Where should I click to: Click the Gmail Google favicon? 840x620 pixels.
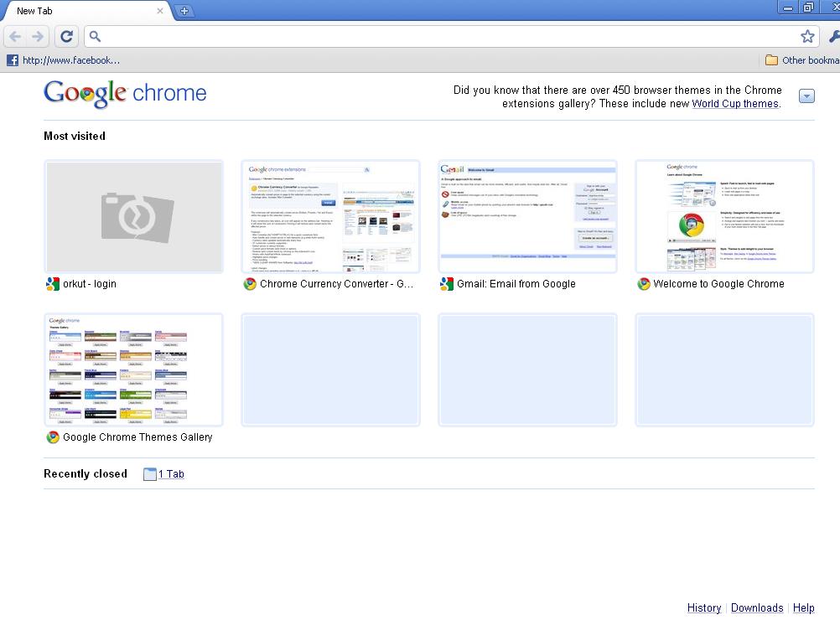click(446, 284)
